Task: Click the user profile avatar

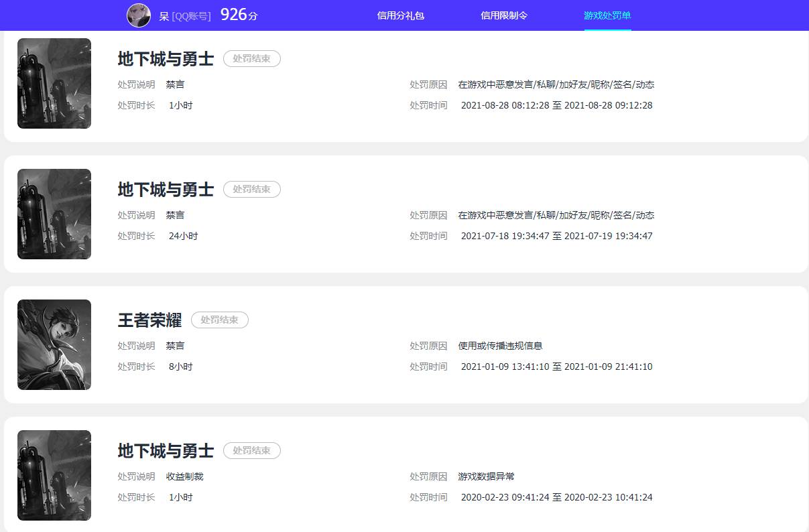Action: pos(138,16)
